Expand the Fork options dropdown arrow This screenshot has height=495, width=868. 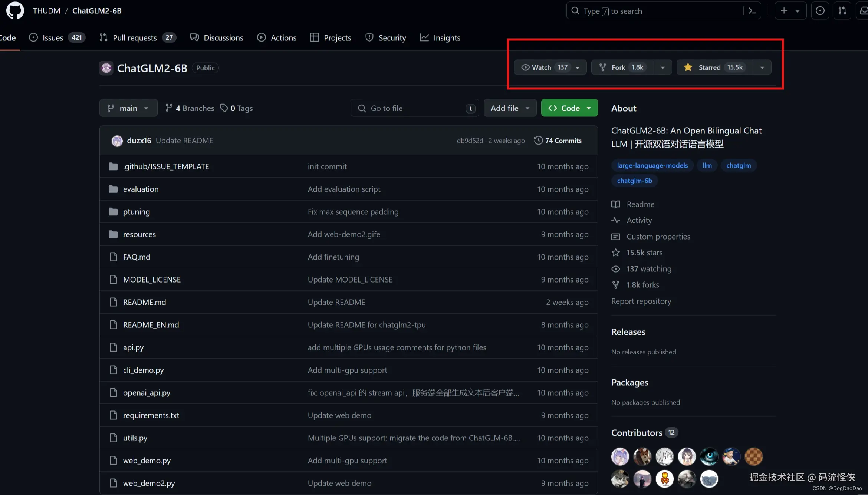[663, 67]
